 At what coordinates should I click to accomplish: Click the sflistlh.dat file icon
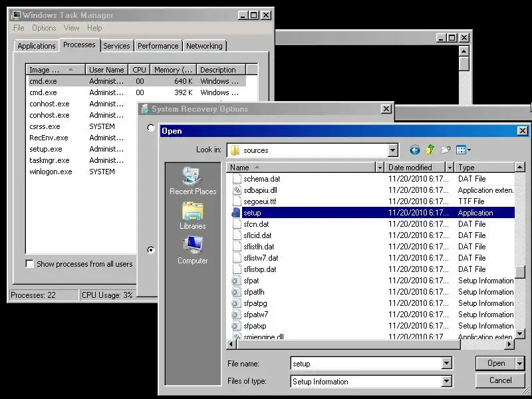click(237, 247)
